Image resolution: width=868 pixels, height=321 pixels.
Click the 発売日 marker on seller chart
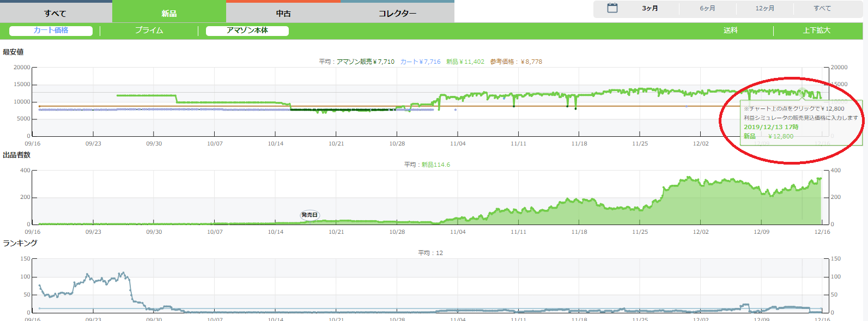click(309, 215)
